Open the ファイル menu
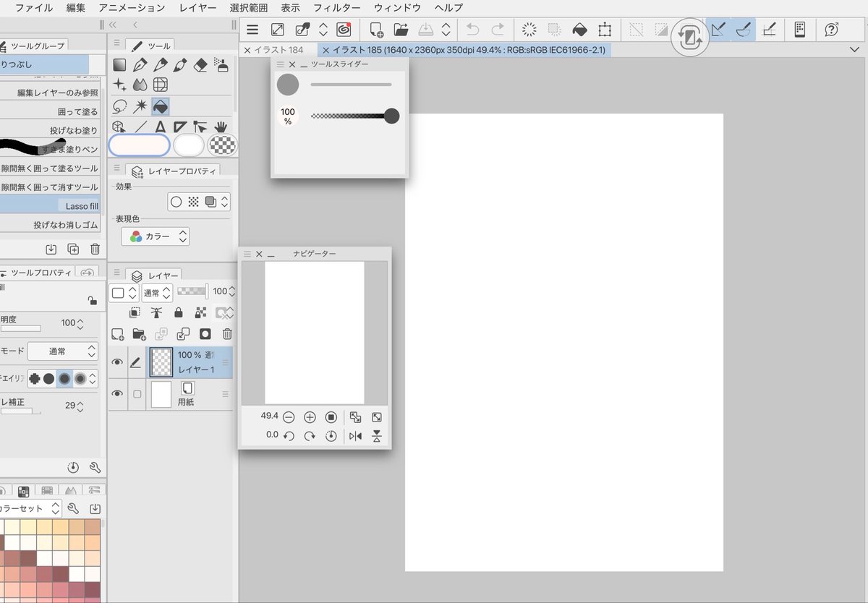This screenshot has width=868, height=603. click(x=34, y=8)
